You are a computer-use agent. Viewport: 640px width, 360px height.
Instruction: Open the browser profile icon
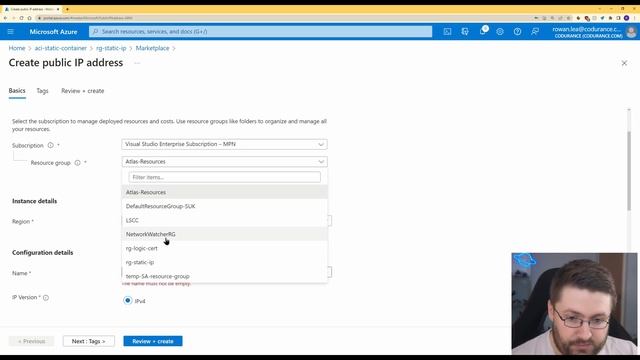point(627,18)
